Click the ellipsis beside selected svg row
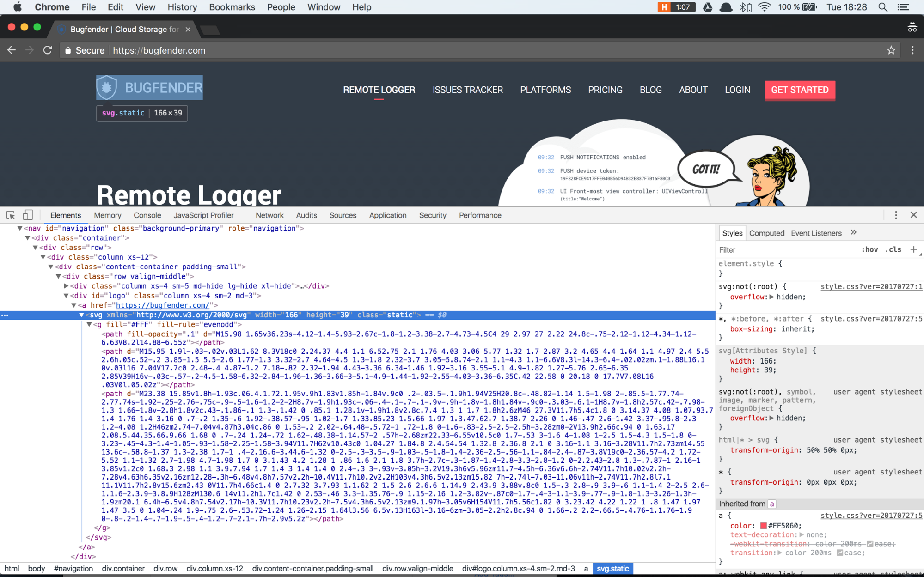The height and width of the screenshot is (577, 924). coord(5,315)
